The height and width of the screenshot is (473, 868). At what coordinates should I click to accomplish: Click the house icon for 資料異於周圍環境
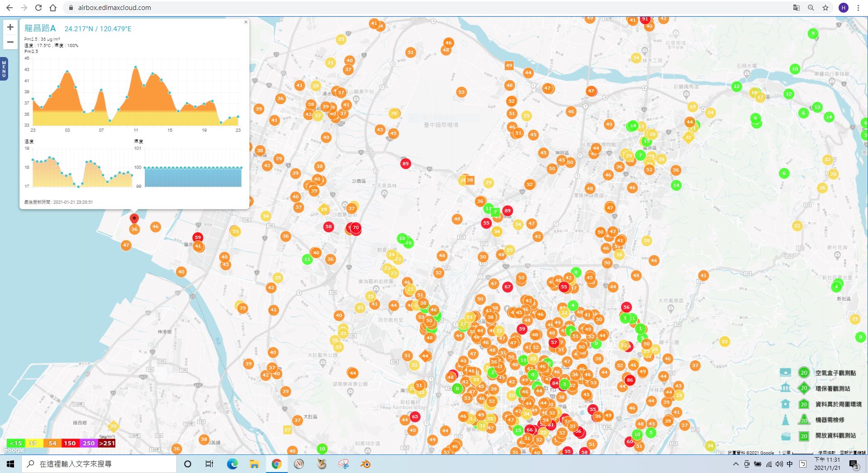786,404
